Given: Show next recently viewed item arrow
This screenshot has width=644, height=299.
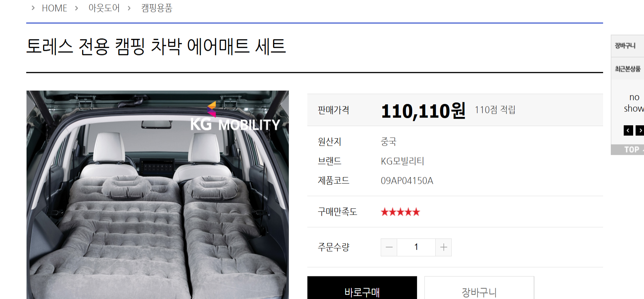Looking at the screenshot, I should [640, 130].
